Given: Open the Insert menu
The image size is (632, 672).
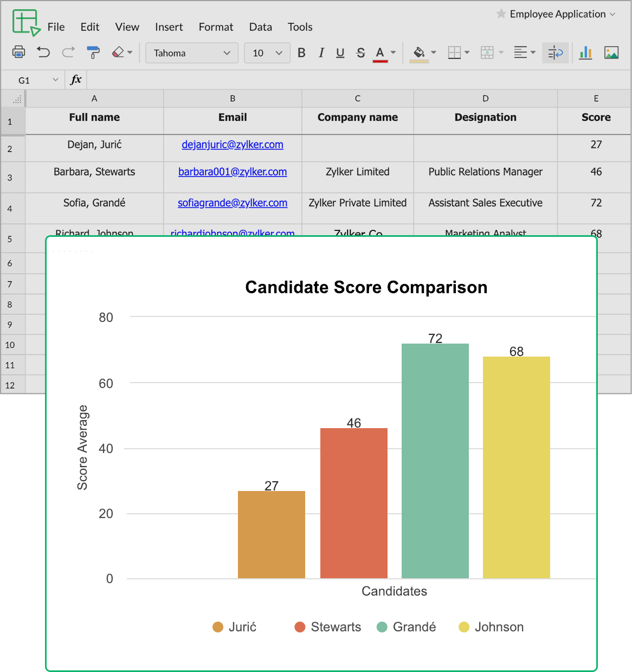Looking at the screenshot, I should (169, 27).
